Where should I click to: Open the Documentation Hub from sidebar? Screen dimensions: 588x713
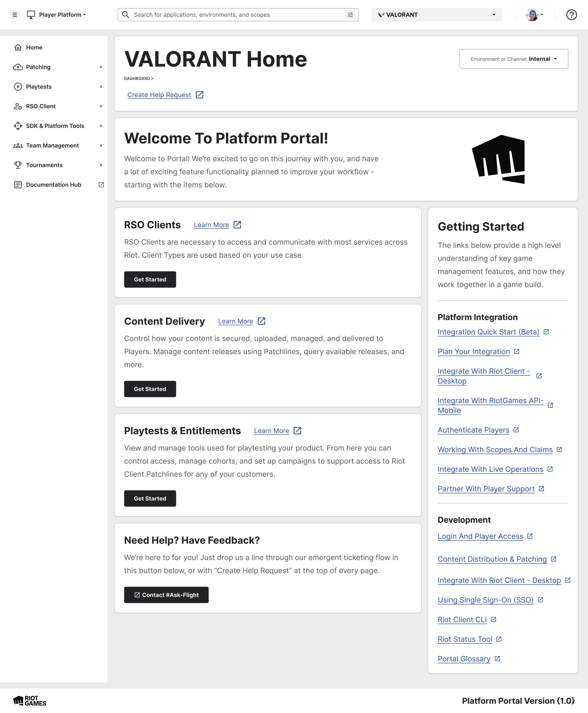(53, 184)
